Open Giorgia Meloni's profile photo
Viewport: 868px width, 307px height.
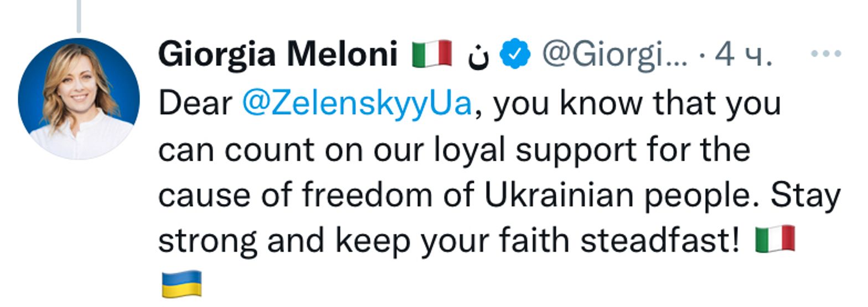(x=79, y=99)
